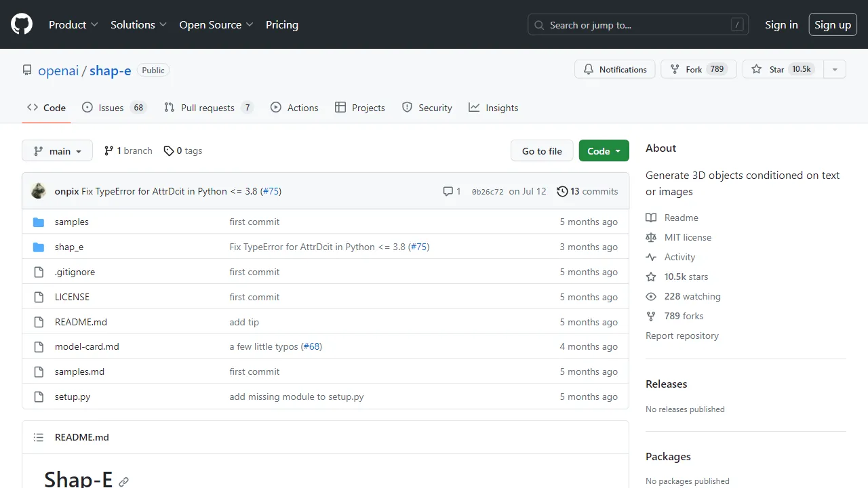Click the Pricing link in header

pos(282,24)
